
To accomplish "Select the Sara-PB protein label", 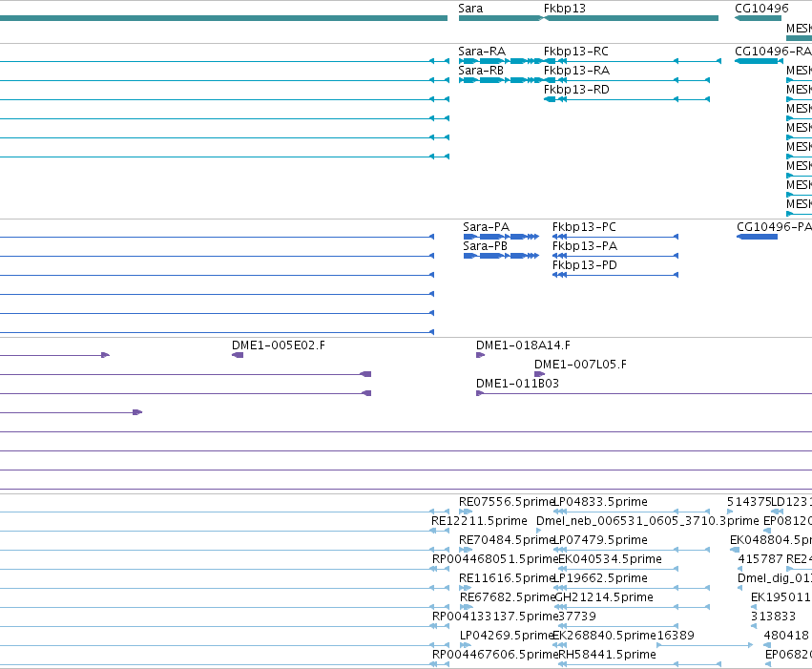I will coord(485,246).
